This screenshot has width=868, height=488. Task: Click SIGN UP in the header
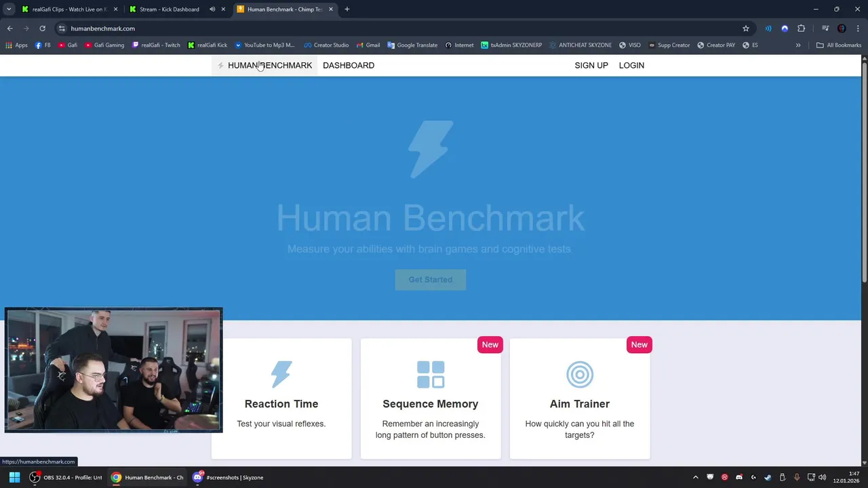[x=591, y=66]
